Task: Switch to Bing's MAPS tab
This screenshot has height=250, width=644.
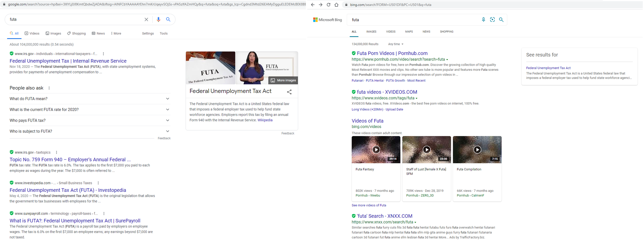Action: tap(409, 32)
